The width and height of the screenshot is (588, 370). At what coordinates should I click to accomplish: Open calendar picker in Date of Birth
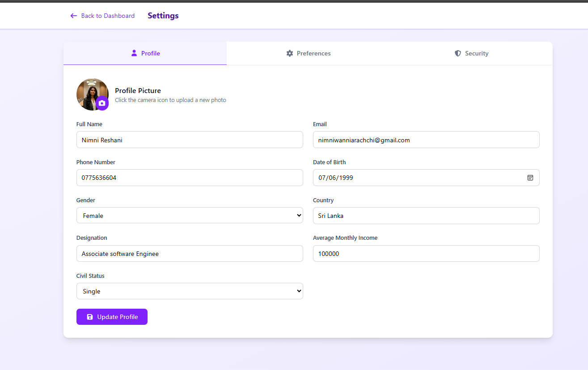[x=530, y=178]
